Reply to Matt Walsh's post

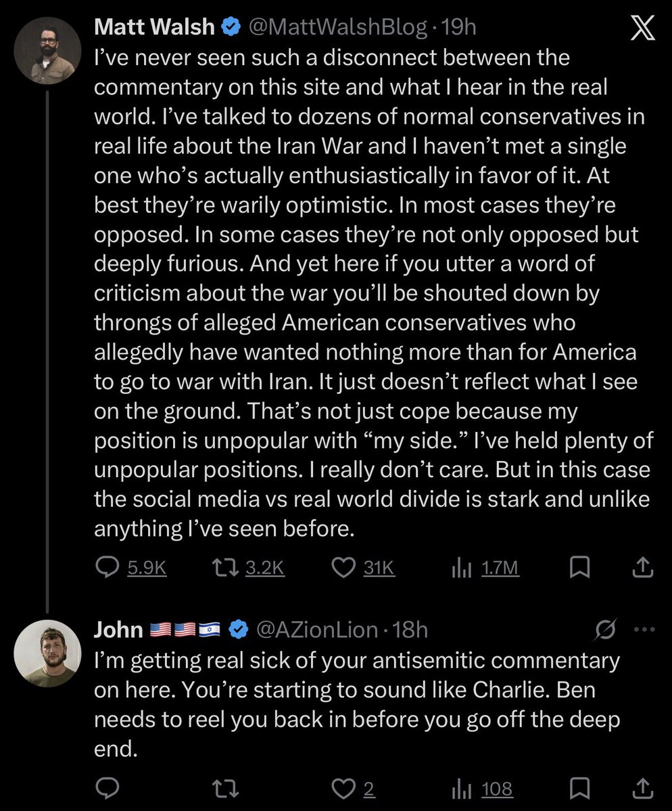[105, 569]
